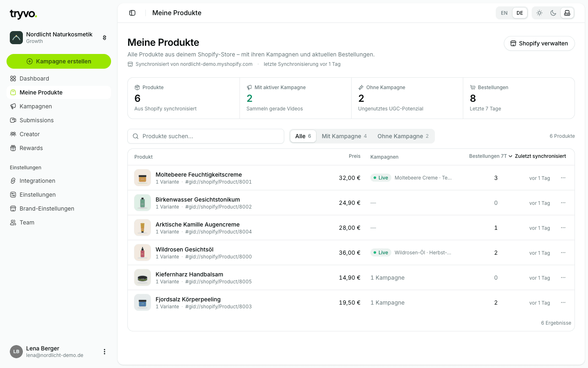Switch language to EN
This screenshot has width=588, height=368.
504,13
